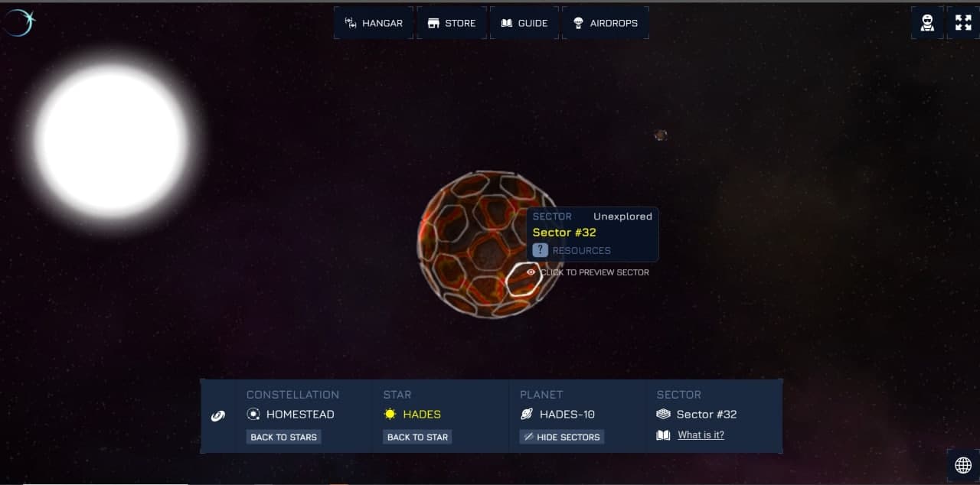
Task: Open the Airdrops page
Action: click(606, 23)
